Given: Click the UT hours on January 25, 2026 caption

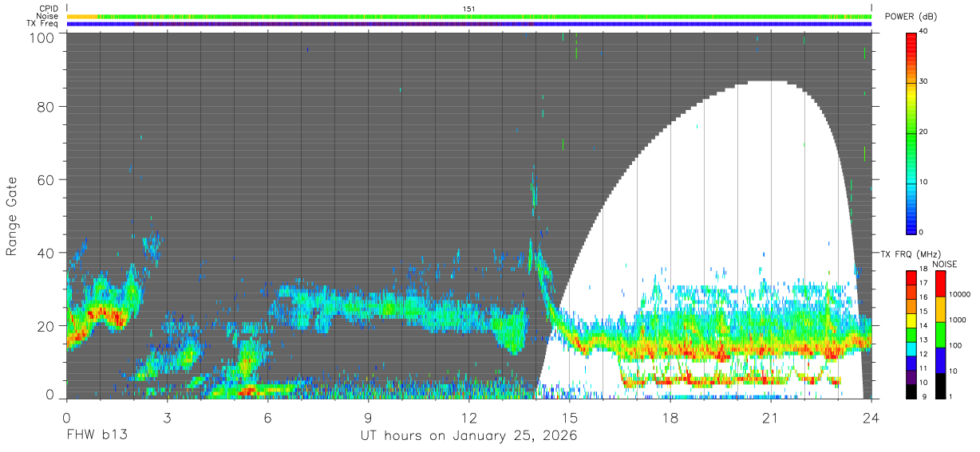Looking at the screenshot, I should coord(470,437).
